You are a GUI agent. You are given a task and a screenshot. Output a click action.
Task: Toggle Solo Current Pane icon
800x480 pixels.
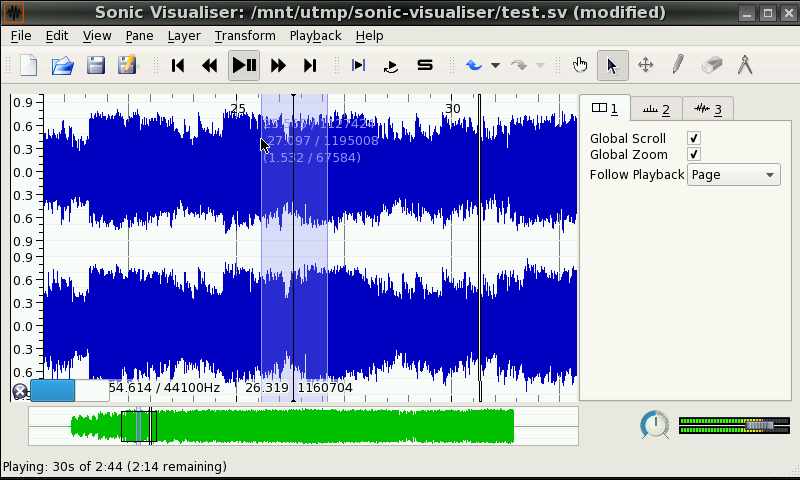(425, 65)
